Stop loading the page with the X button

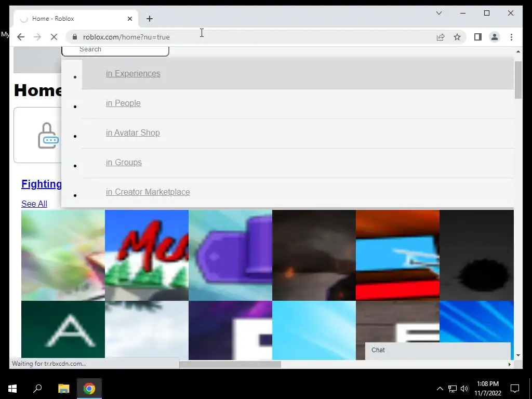(54, 37)
